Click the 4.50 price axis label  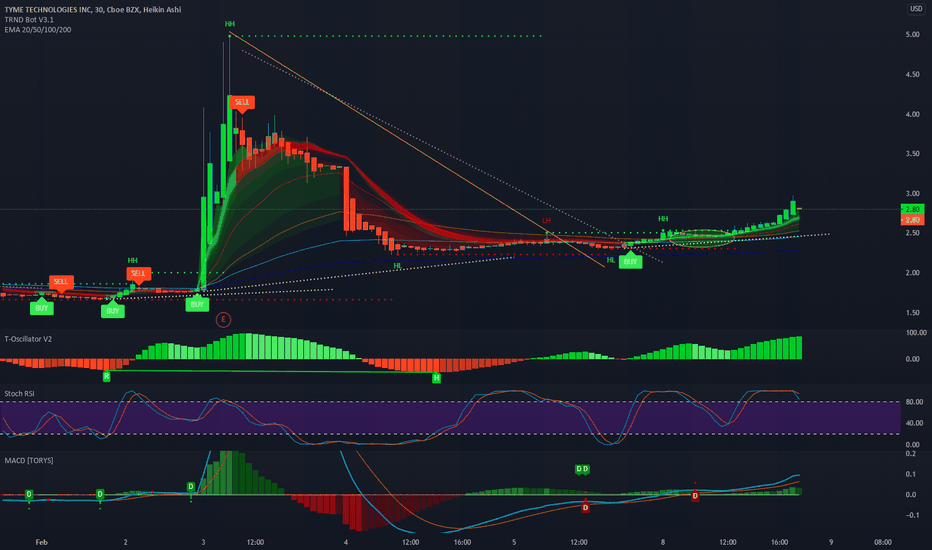[912, 75]
